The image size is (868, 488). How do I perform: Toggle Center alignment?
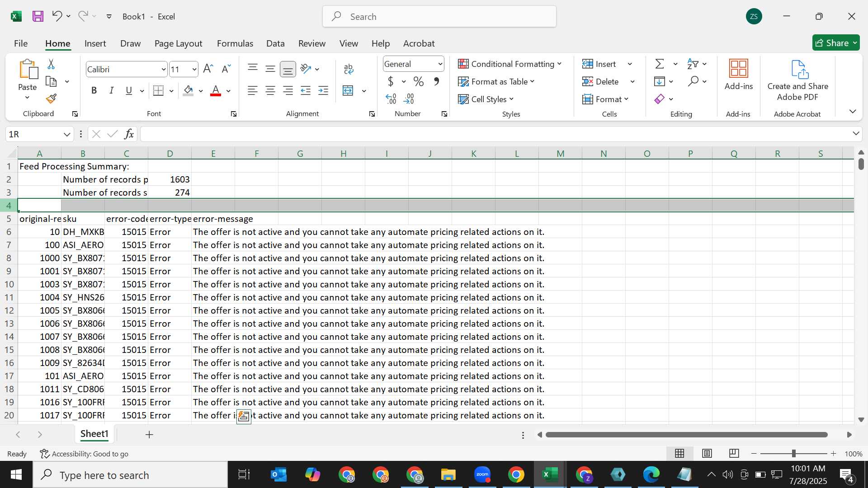(270, 90)
